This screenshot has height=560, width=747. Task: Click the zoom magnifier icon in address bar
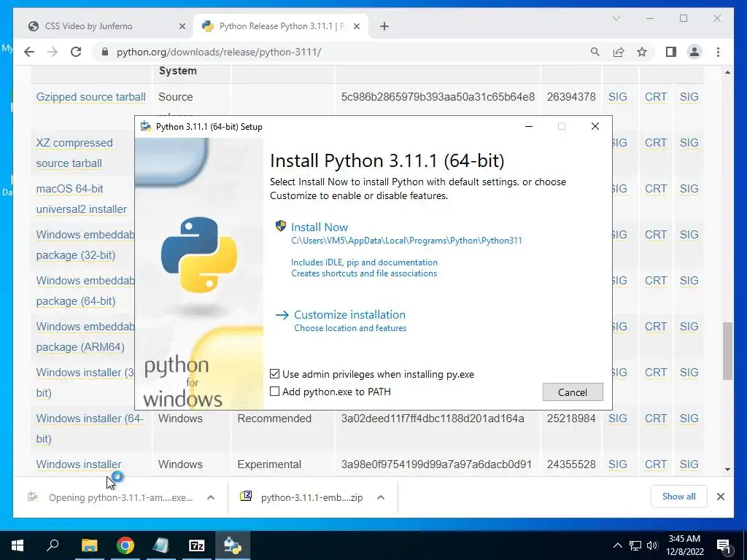(x=595, y=52)
